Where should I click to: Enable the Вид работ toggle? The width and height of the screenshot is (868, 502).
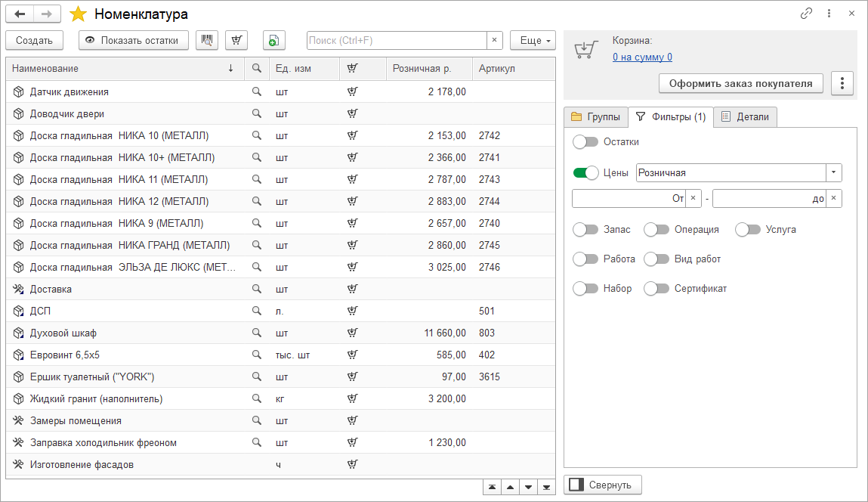pyautogui.click(x=656, y=259)
